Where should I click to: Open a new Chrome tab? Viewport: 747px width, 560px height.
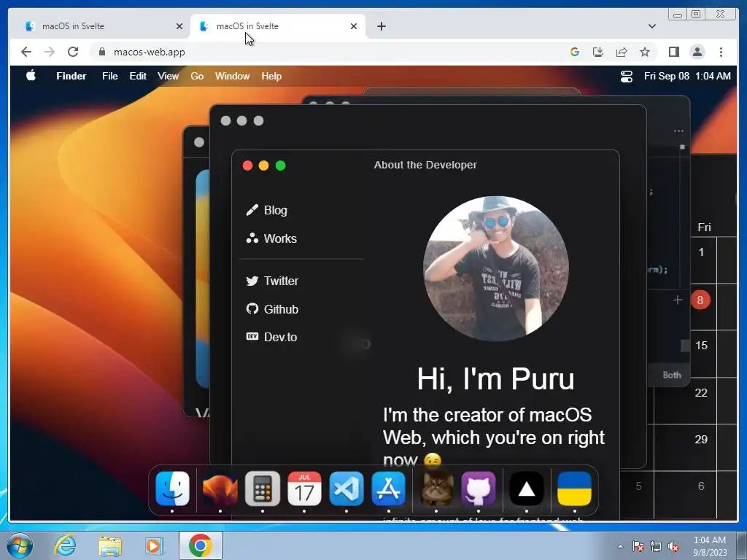tap(381, 26)
